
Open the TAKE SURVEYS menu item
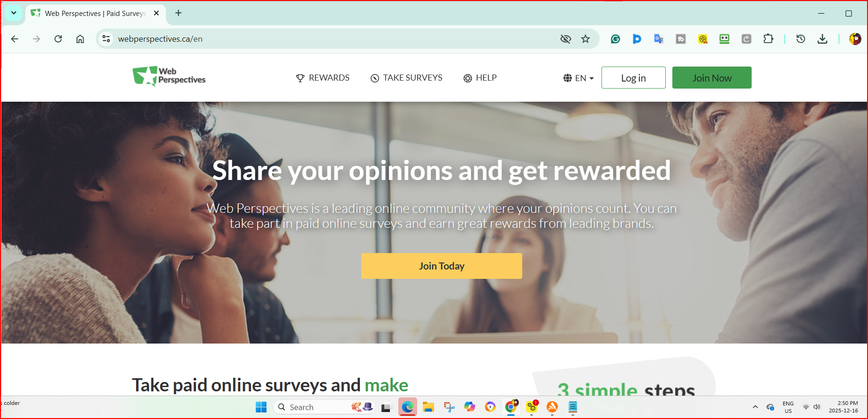406,78
